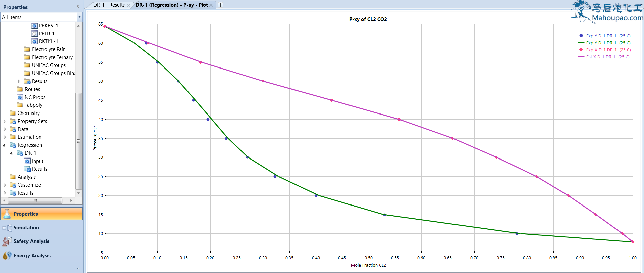Open the Safety Analysis environment
644x273 pixels.
click(x=42, y=241)
